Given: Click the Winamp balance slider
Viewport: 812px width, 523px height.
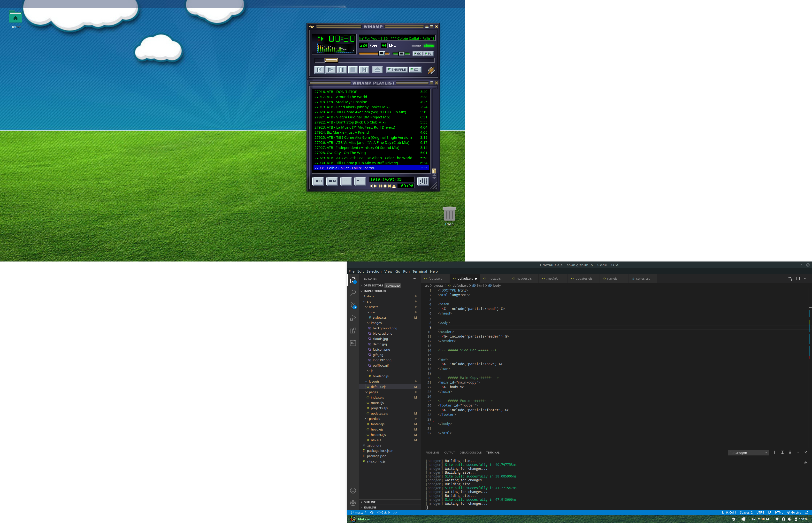Looking at the screenshot, I should click(401, 54).
